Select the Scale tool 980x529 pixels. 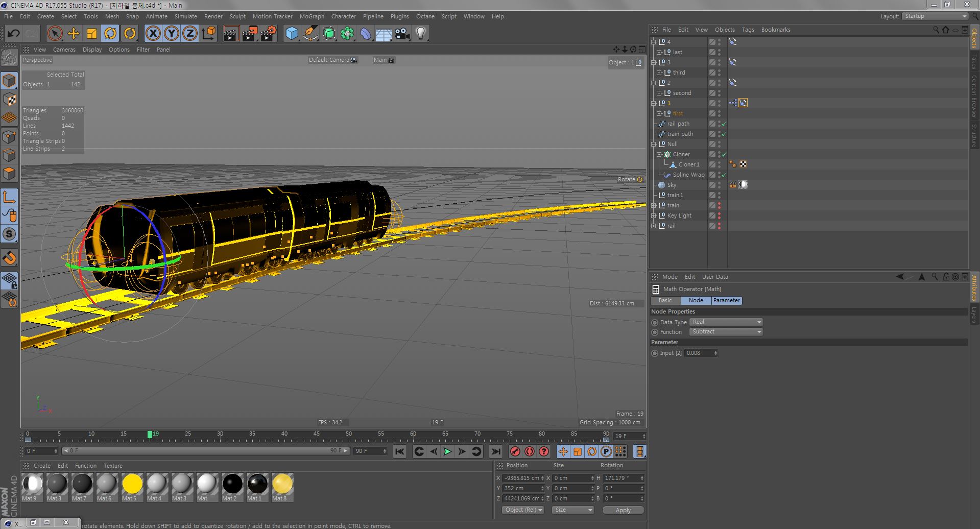tap(92, 34)
